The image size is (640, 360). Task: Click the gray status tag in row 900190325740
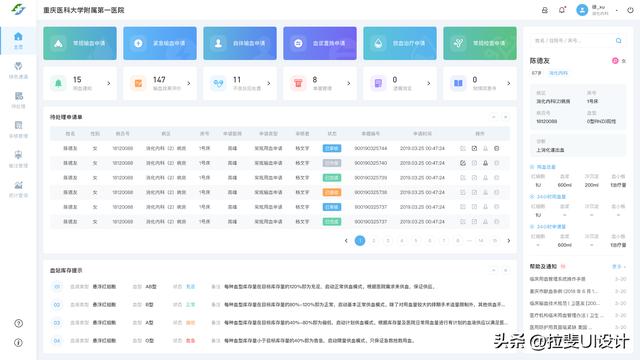tap(332, 163)
